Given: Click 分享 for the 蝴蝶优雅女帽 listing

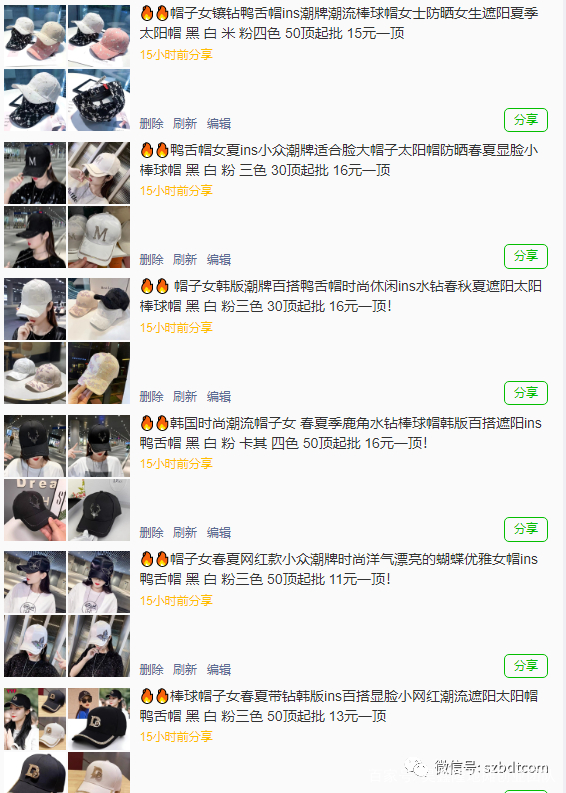Looking at the screenshot, I should [526, 666].
